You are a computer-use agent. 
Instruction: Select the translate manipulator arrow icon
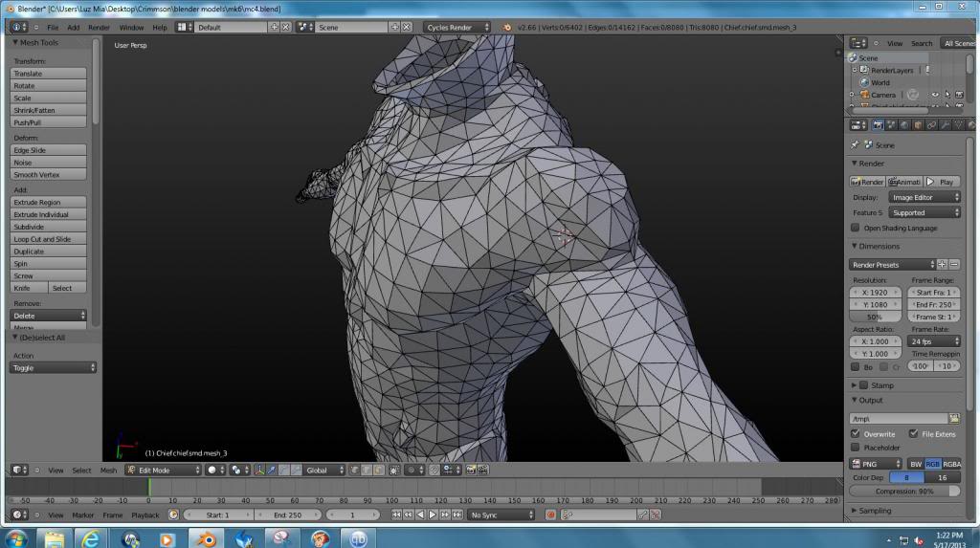tap(272, 470)
